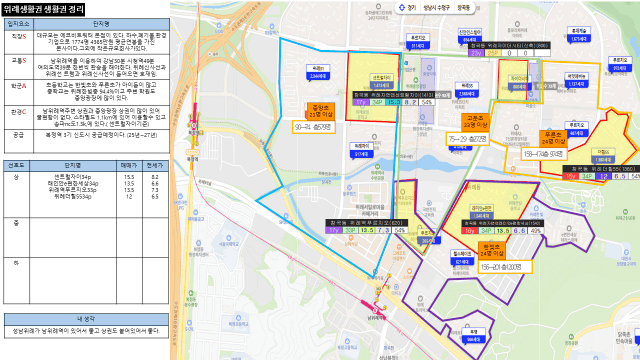This screenshot has width=640, height=360.
Task: Open the 경기 province selector
Action: click(407, 8)
